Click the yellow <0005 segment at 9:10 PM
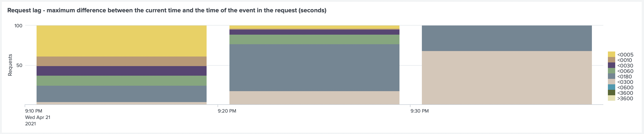Screen dimensions: 644x134 [x=122, y=41]
